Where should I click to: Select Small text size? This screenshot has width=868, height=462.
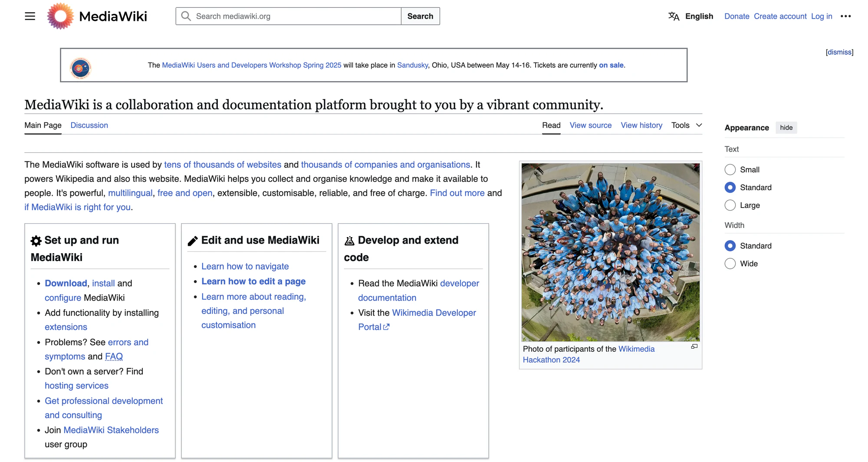730,170
